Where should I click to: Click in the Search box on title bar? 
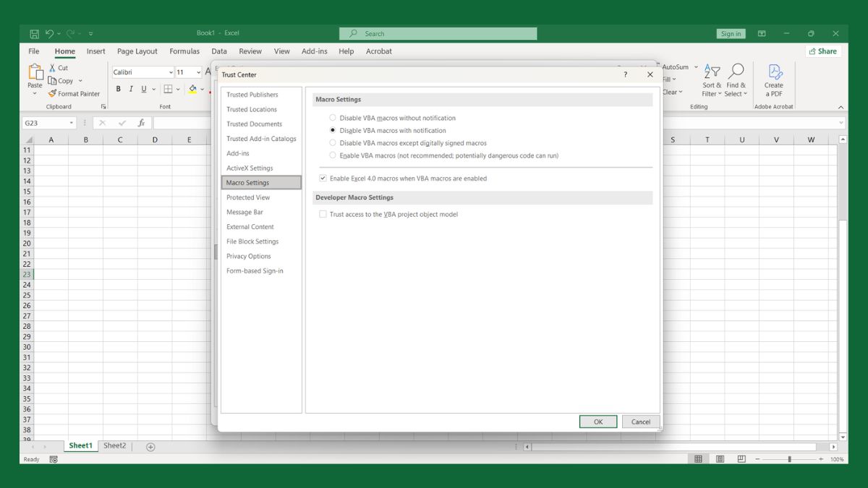pyautogui.click(x=438, y=33)
